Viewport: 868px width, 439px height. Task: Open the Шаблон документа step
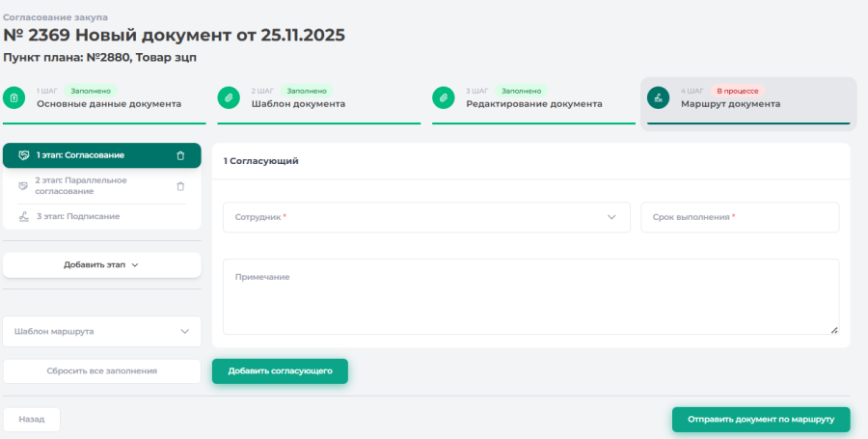click(x=298, y=103)
